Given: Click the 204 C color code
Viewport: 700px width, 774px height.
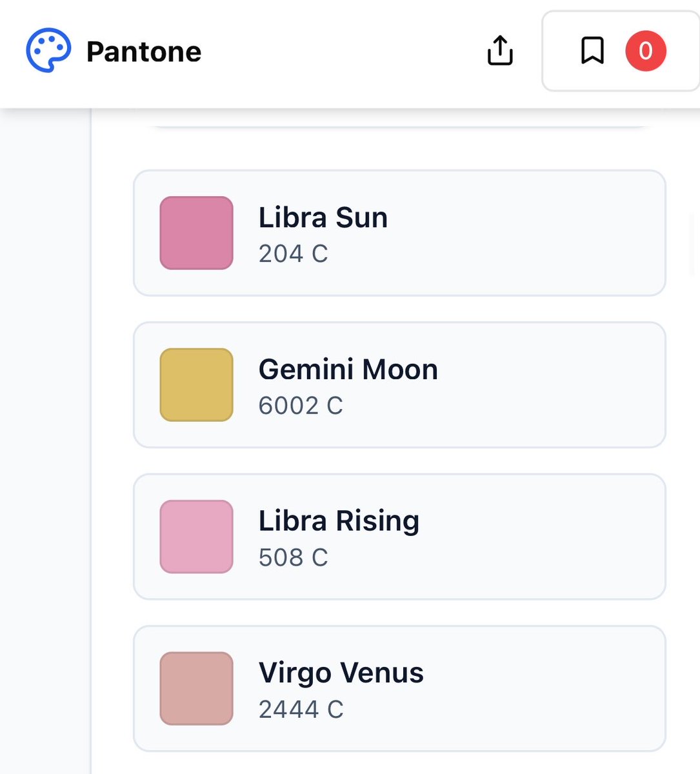Looking at the screenshot, I should 294,253.
